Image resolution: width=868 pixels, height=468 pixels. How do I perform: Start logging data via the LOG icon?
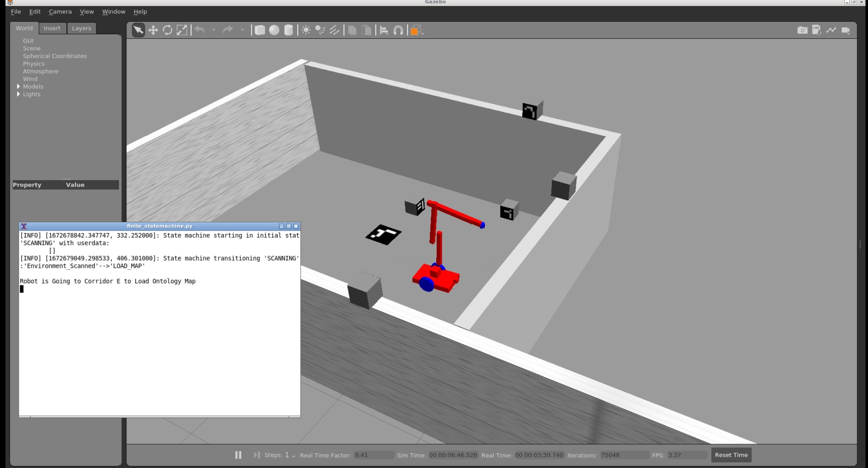coord(816,30)
